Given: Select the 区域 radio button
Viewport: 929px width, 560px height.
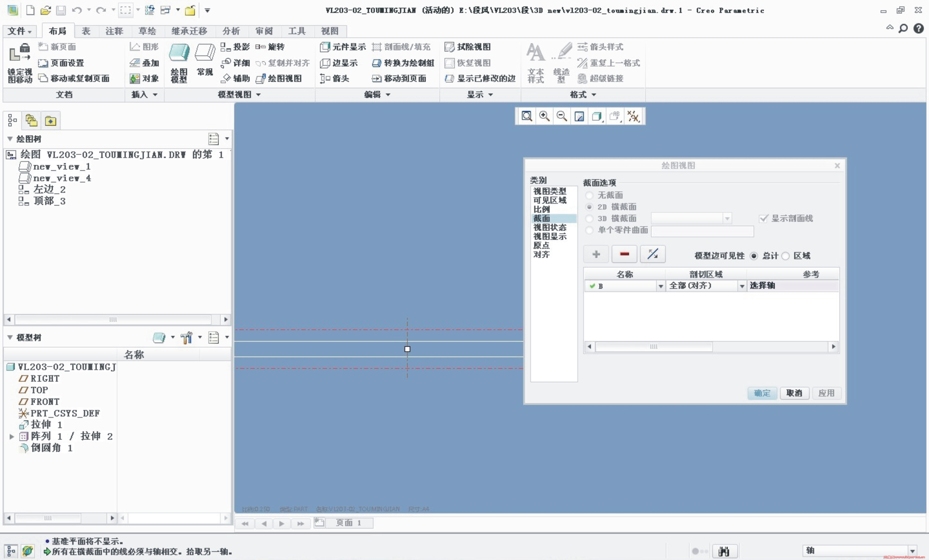Looking at the screenshot, I should pos(785,256).
